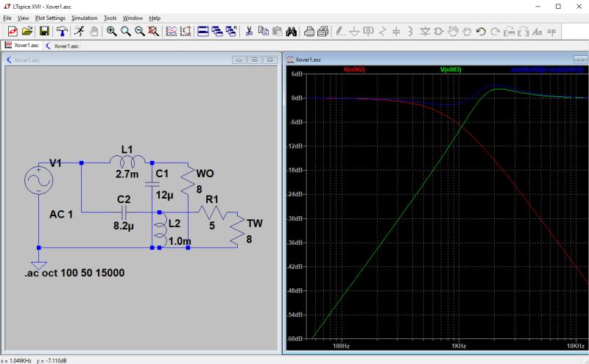
Task: Redo action arrow icon
Action: tap(495, 31)
